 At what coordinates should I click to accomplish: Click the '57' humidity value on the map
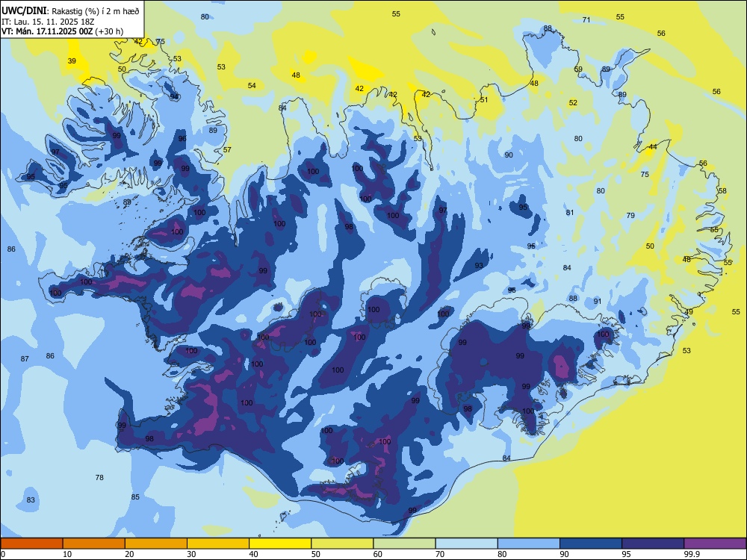[x=227, y=150]
